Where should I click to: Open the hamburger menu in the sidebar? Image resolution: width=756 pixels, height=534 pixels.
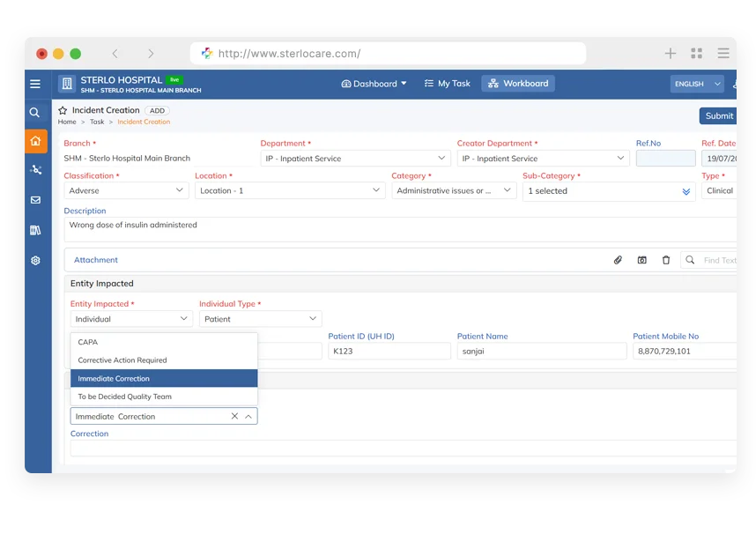click(35, 84)
